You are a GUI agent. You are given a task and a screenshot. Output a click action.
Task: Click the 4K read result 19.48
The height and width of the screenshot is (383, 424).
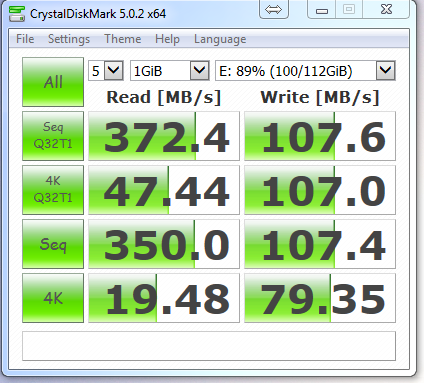coord(164,298)
